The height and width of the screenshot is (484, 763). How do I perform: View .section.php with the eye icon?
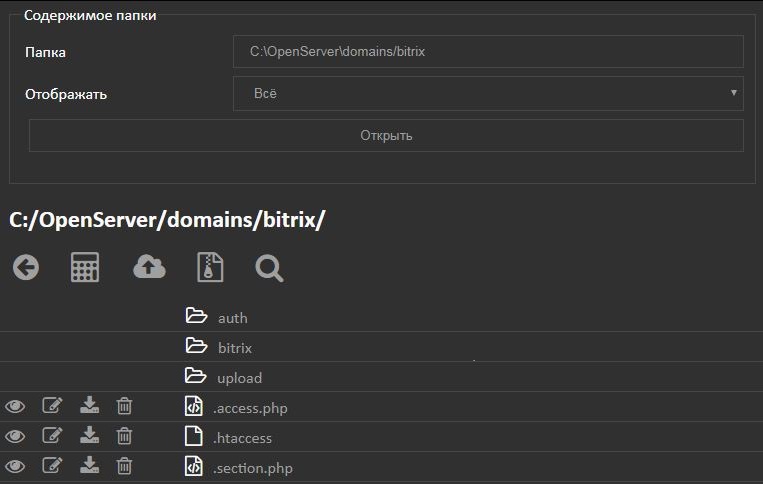(15, 466)
